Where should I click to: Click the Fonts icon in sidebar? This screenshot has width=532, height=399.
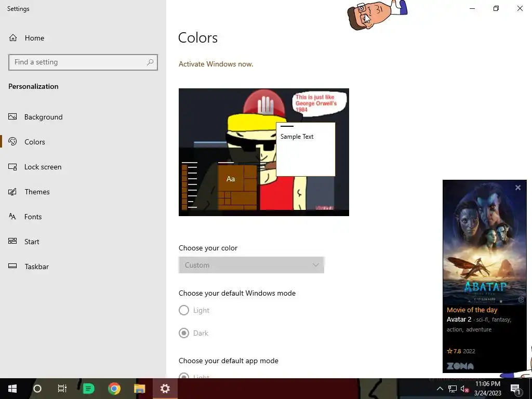[x=12, y=217]
